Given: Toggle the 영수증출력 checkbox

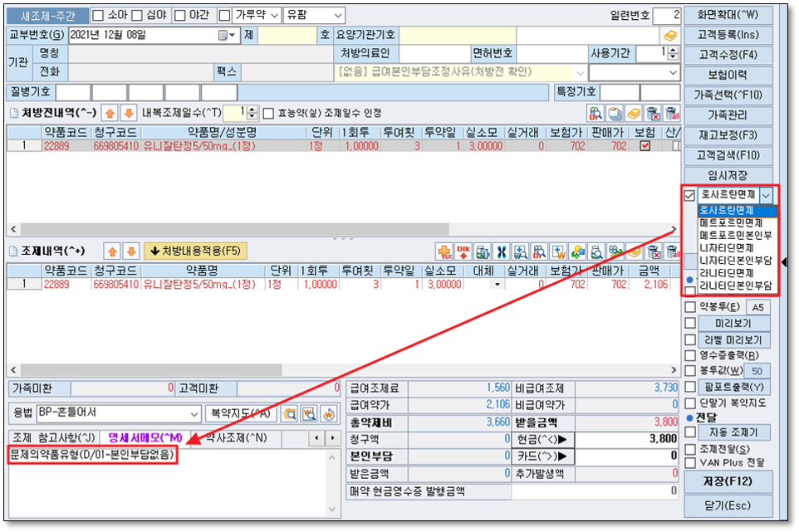Looking at the screenshot, I should click(x=690, y=356).
